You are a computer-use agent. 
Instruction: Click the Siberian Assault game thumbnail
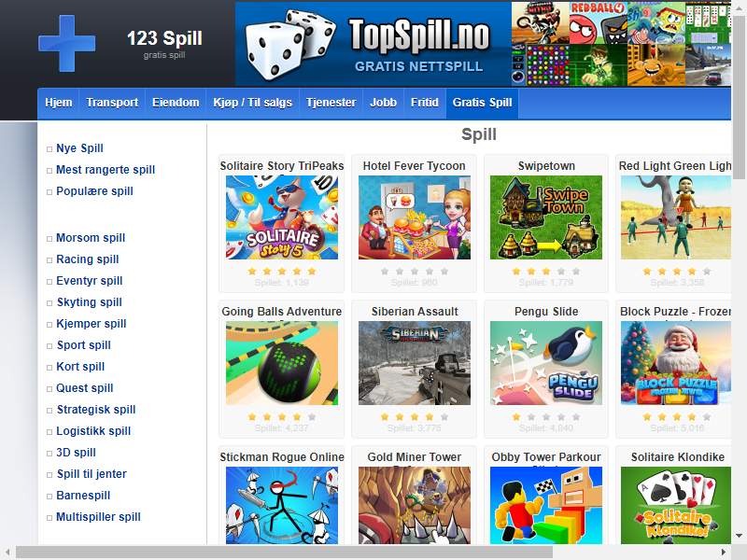415,363
